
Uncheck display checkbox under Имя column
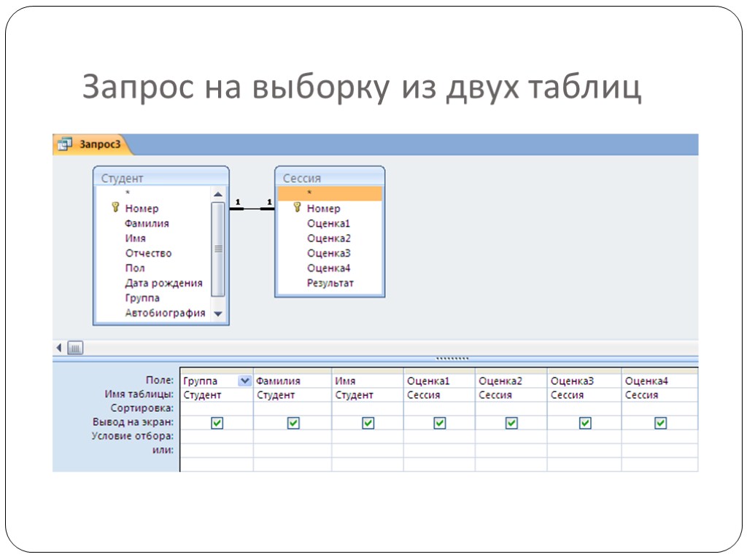click(368, 423)
